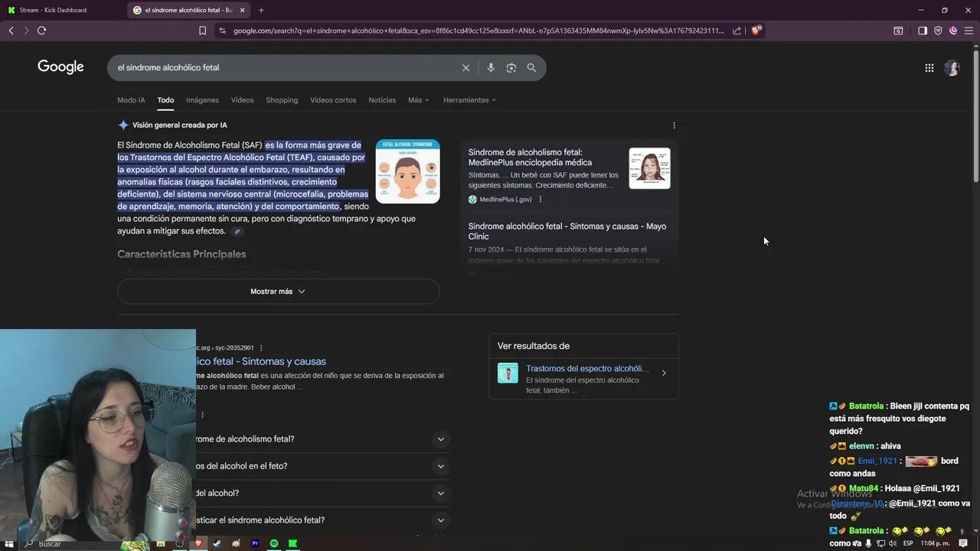Search by image with the camera lens icon
The height and width of the screenshot is (551, 980).
tap(511, 67)
